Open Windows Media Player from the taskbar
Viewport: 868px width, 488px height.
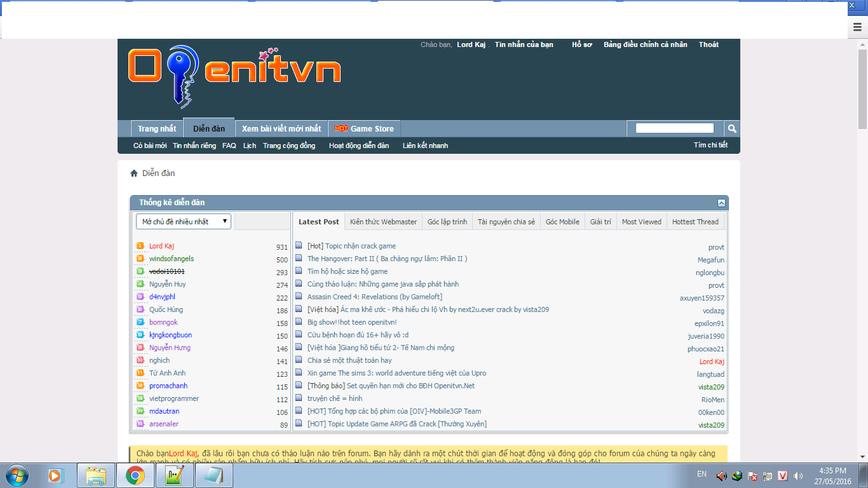click(x=56, y=475)
